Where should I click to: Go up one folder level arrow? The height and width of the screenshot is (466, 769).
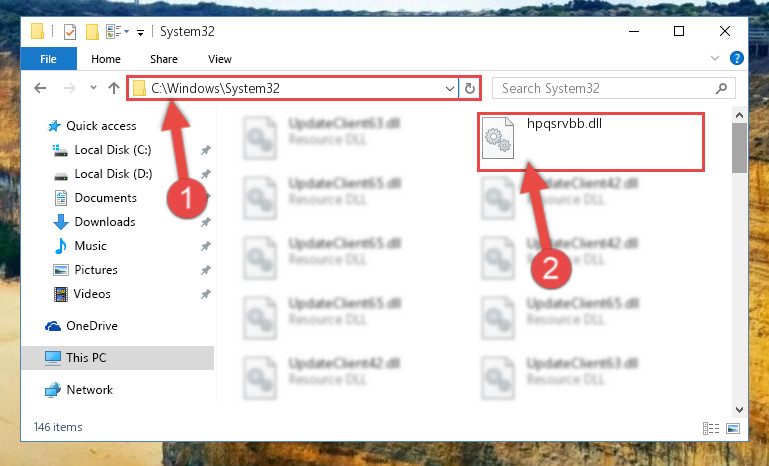tap(114, 88)
